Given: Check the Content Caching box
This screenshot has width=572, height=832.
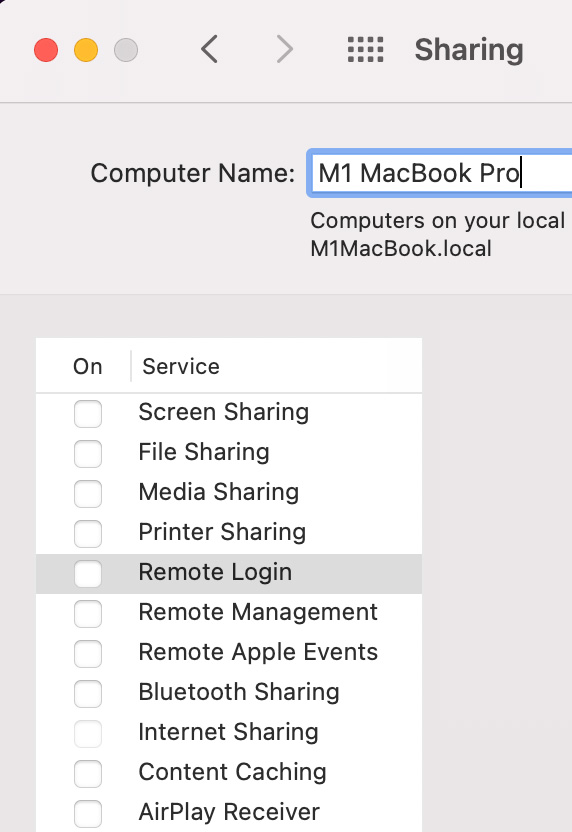Looking at the screenshot, I should [x=88, y=774].
